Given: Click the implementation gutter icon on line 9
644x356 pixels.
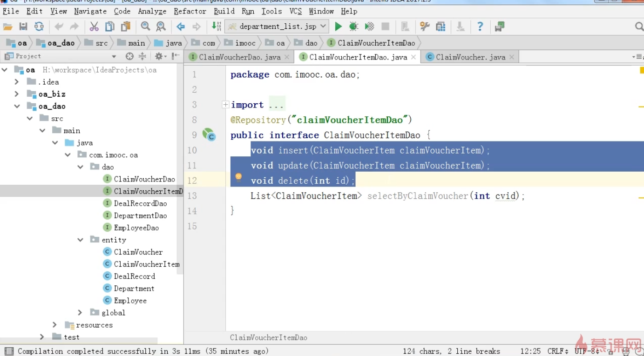Looking at the screenshot, I should 209,135.
